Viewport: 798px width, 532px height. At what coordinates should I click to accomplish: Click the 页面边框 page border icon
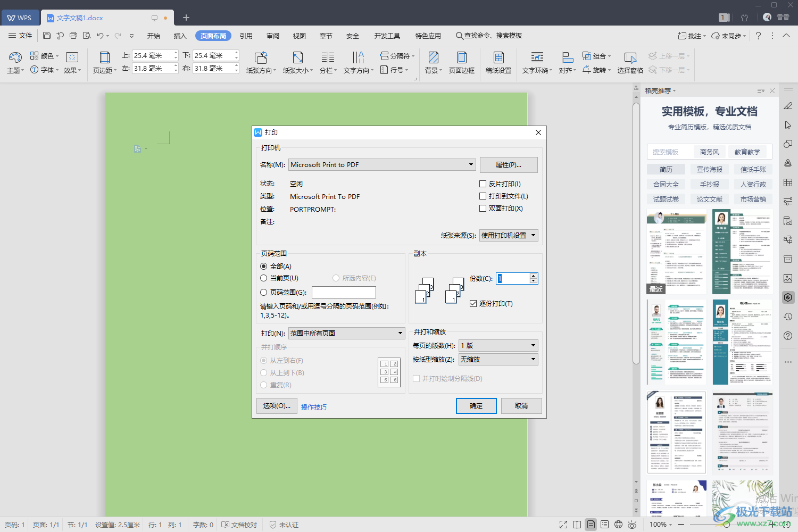[461, 57]
